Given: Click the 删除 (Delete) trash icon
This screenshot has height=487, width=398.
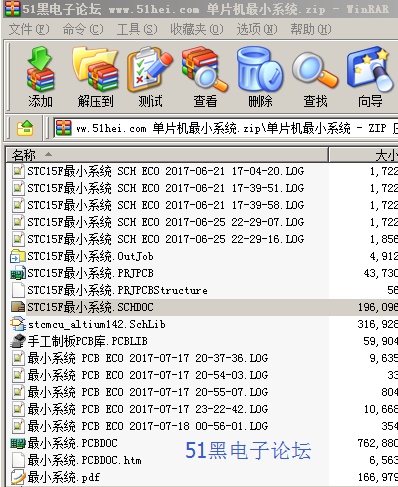Looking at the screenshot, I should click(260, 77).
